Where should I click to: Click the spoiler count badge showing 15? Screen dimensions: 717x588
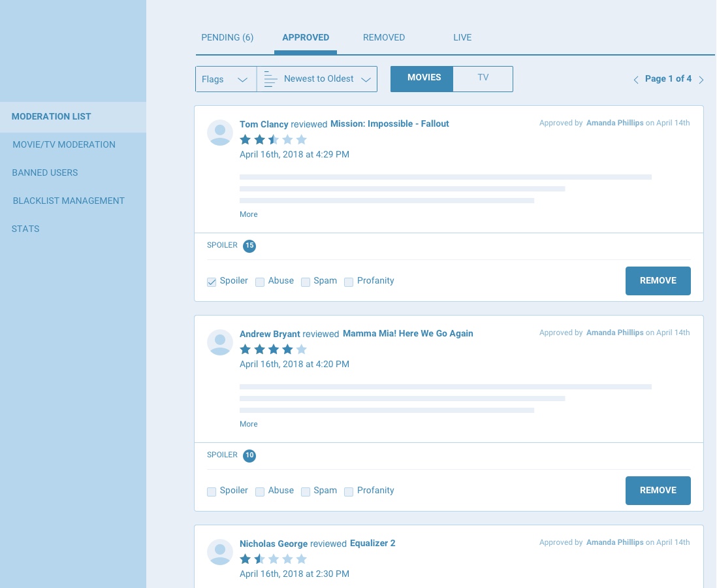(x=249, y=246)
